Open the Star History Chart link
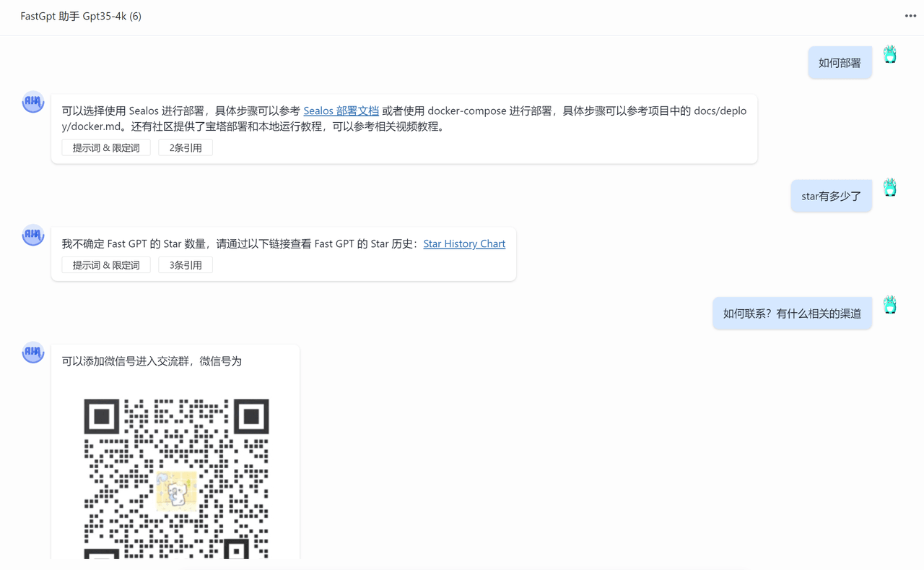The height and width of the screenshot is (570, 924). click(464, 243)
